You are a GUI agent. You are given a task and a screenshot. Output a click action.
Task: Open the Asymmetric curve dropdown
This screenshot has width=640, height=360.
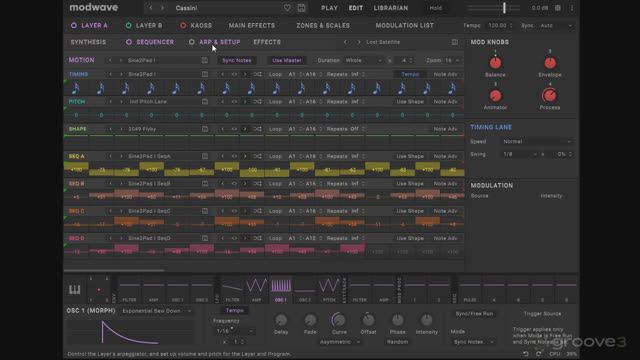340,342
